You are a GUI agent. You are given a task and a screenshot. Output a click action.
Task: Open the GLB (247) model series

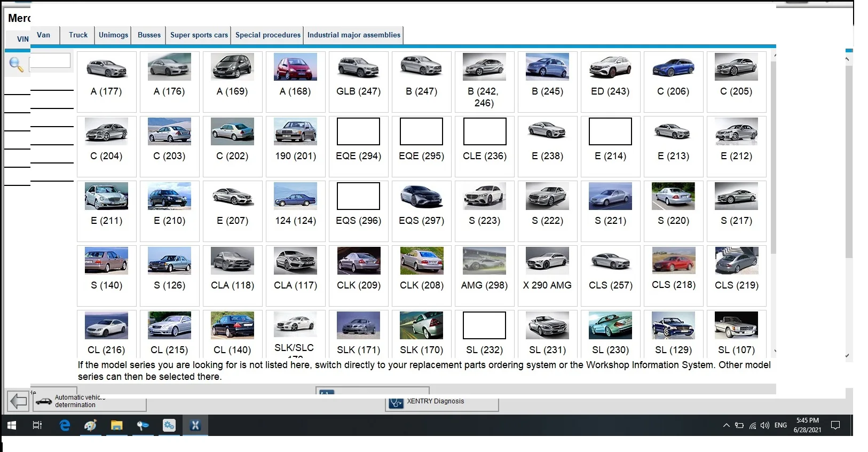coord(359,82)
